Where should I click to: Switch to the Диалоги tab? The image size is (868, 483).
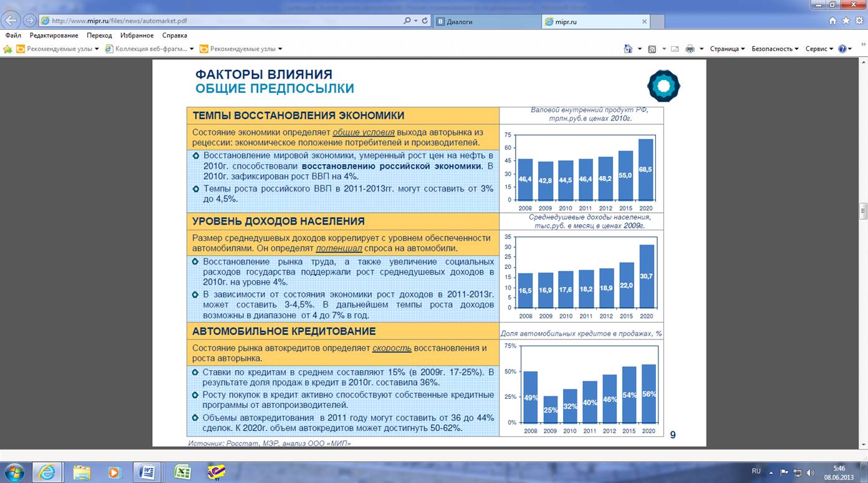(486, 21)
